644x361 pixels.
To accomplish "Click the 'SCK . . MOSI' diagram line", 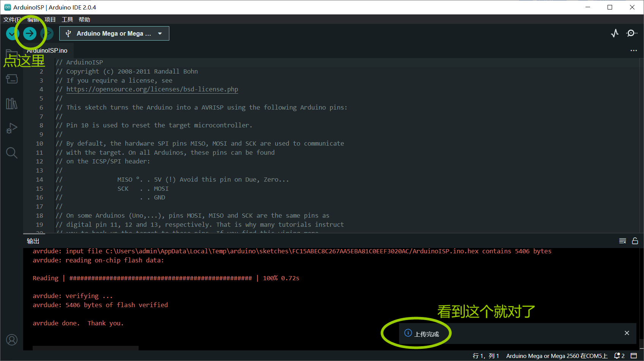I will pos(112,189).
